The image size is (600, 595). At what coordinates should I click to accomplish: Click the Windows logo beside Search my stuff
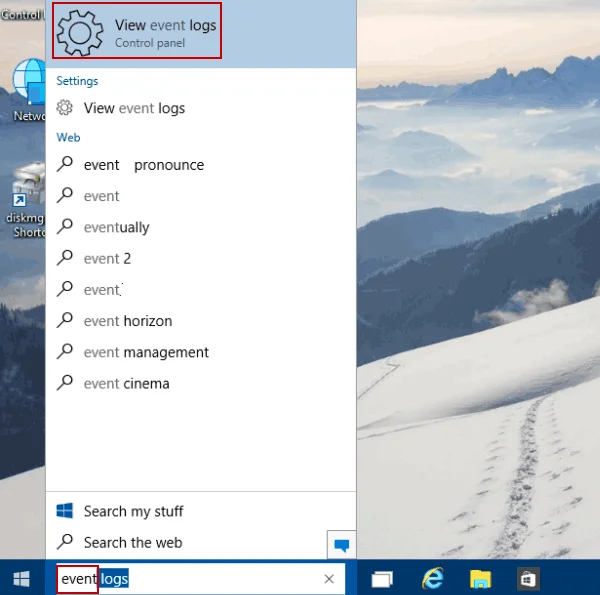pyautogui.click(x=64, y=511)
